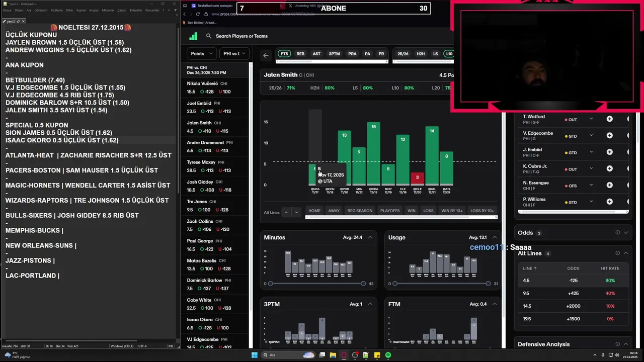644x362 pixels.
Task: Open Spotify from the taskbar
Action: 388,355
